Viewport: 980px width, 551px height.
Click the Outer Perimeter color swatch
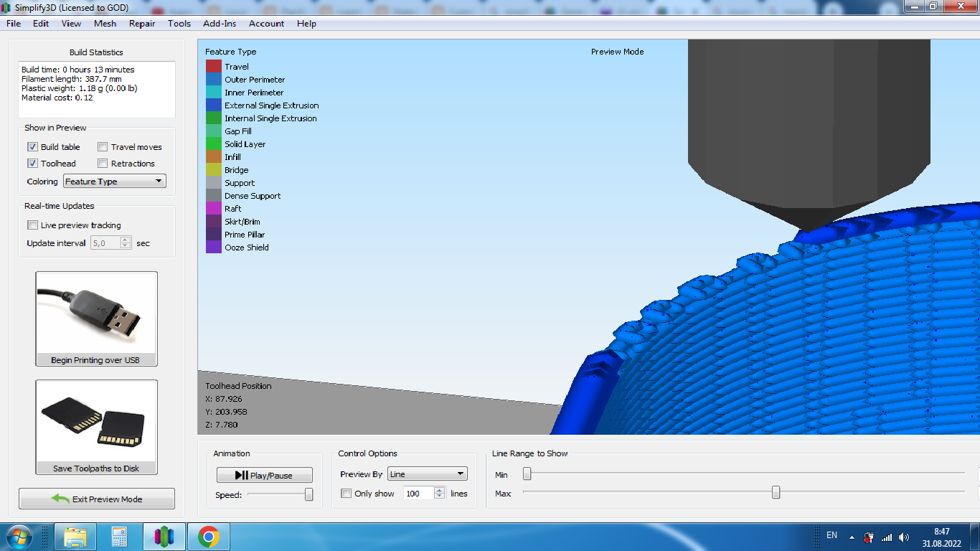tap(214, 80)
